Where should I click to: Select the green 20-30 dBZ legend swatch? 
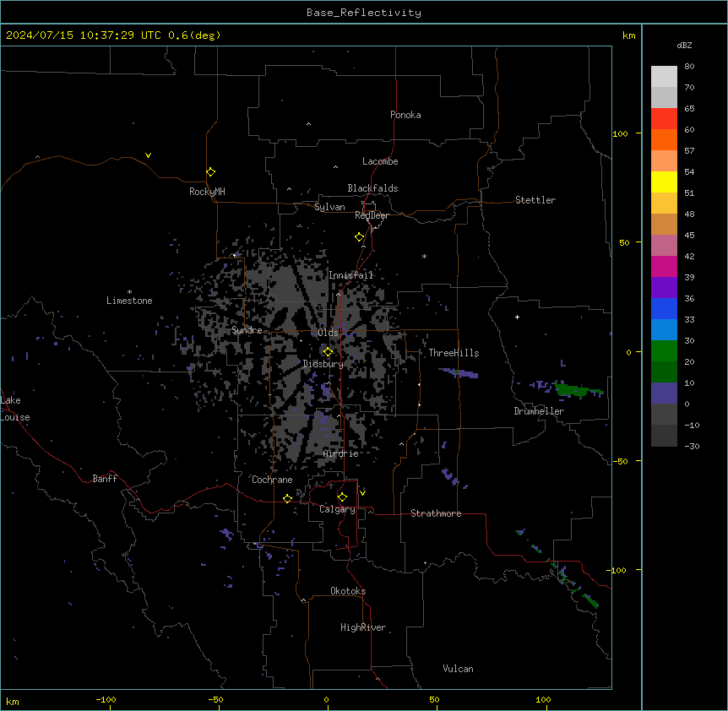664,351
